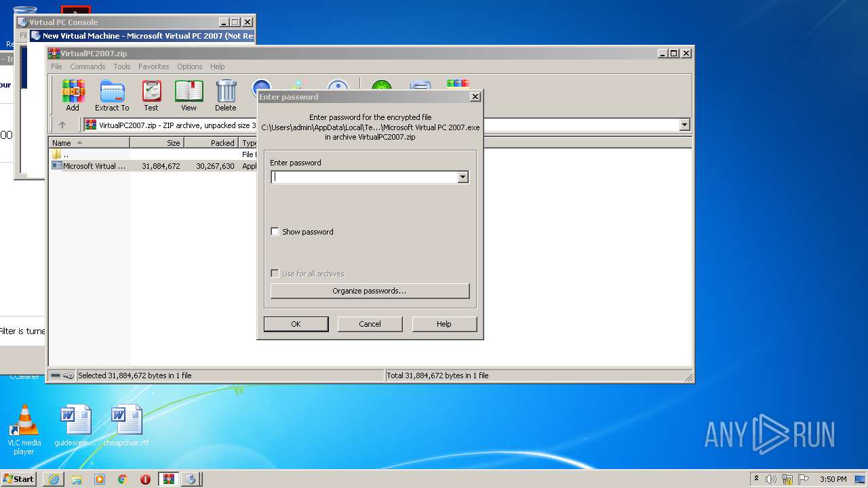Select the guidesrelev document on desktop
Screen dimensions: 868x488
(x=75, y=426)
